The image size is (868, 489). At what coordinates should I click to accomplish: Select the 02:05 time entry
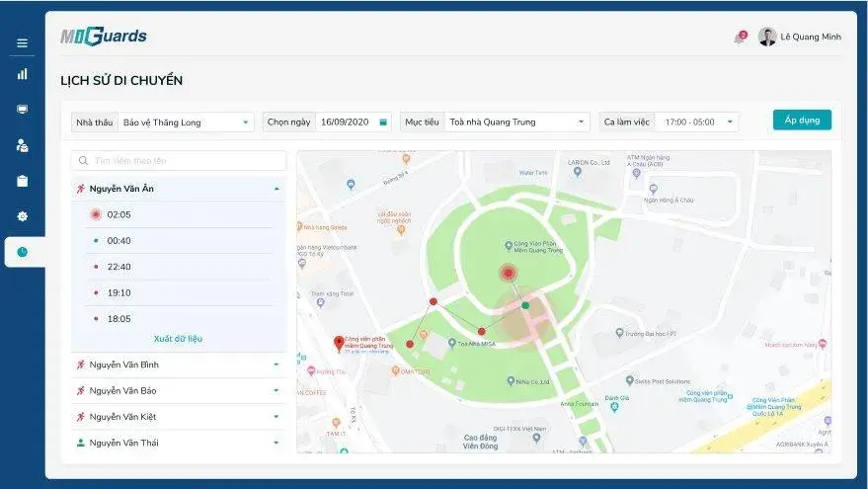pyautogui.click(x=179, y=215)
